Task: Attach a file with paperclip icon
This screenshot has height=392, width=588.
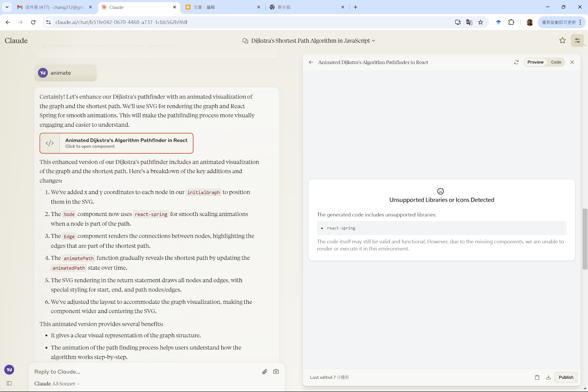Action: click(265, 372)
